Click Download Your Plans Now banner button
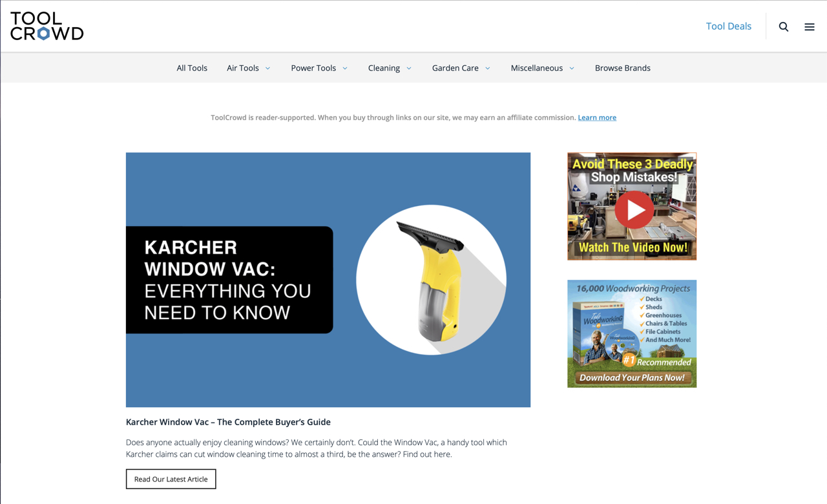The image size is (827, 504). [632, 377]
